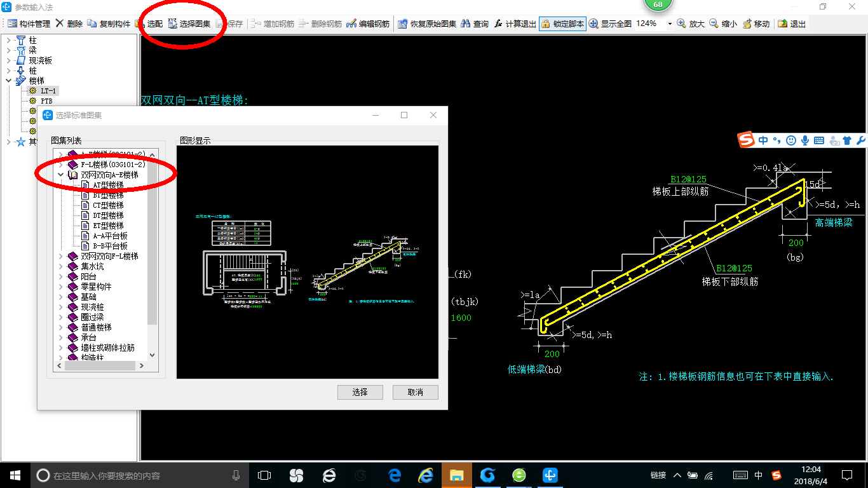Select B-B平台板 in atlas list
The height and width of the screenshot is (488, 868).
[x=111, y=246]
